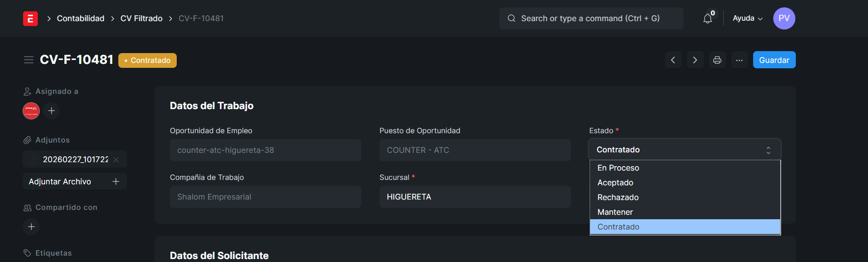Viewport: 868px width, 262px height.
Task: Save the document with Guardar
Action: tap(774, 60)
